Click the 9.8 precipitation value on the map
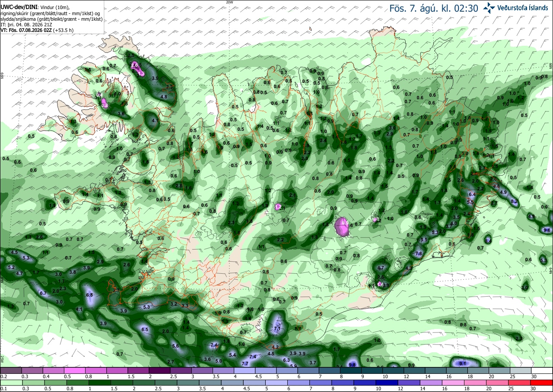Viewport: 553px width, 392px height. coord(352,365)
